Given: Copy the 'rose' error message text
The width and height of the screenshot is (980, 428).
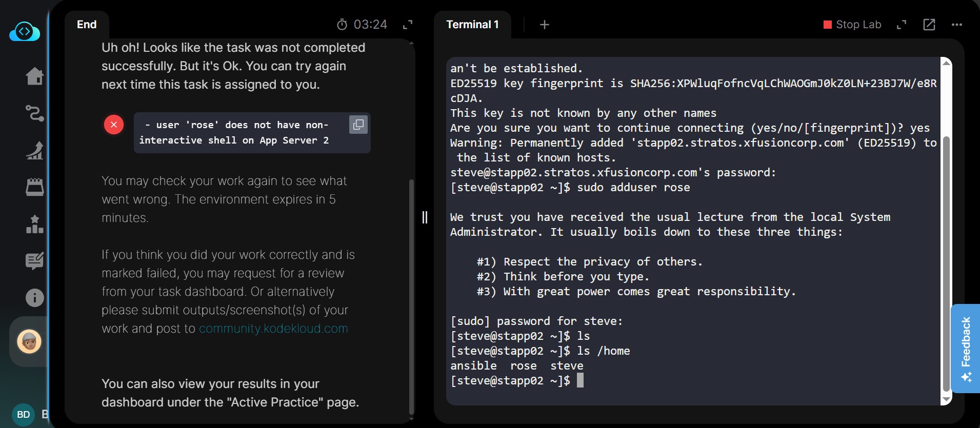Looking at the screenshot, I should (358, 125).
